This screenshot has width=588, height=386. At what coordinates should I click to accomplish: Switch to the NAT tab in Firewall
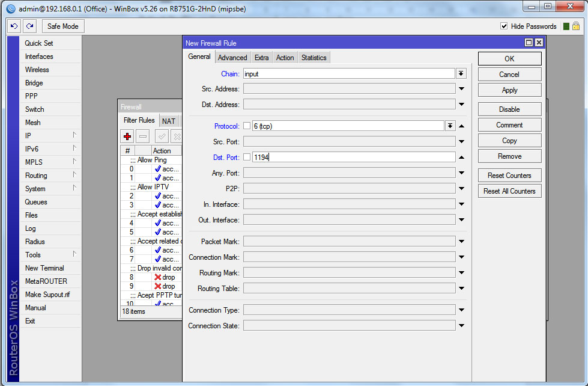(x=169, y=121)
